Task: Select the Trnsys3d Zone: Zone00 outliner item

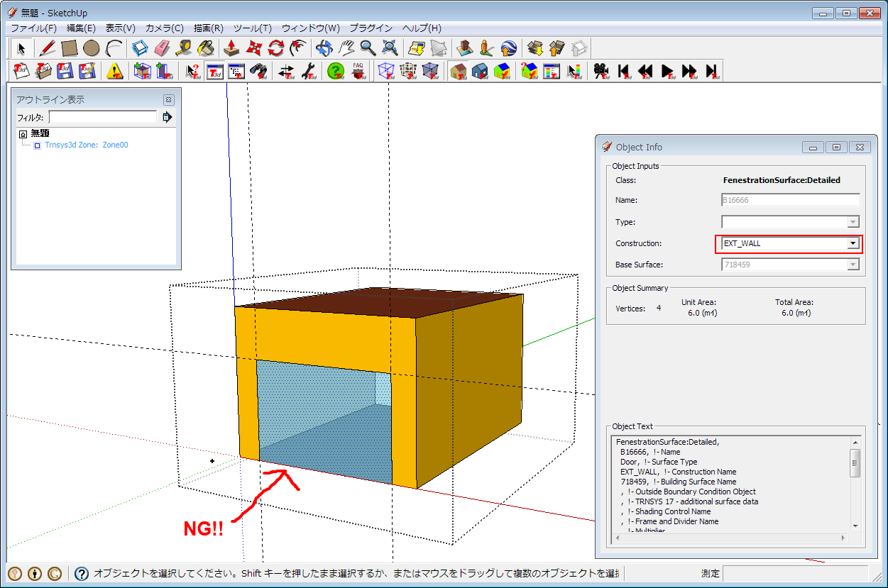Action: click(86, 145)
